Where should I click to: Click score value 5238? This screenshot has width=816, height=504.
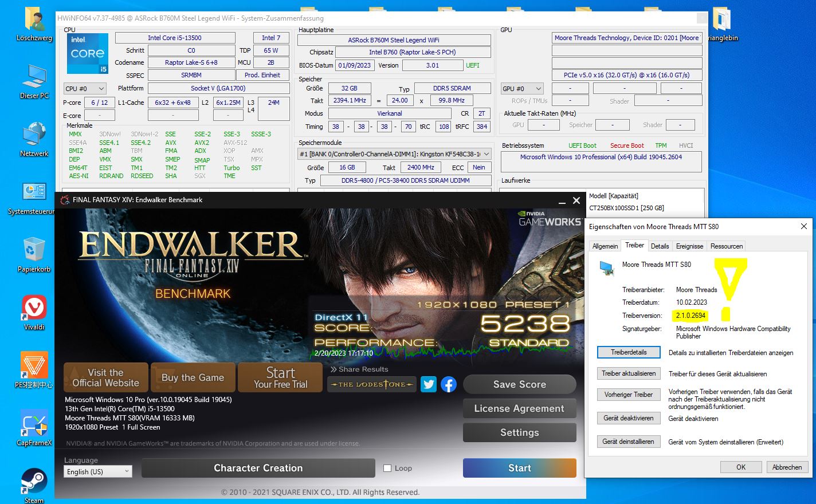click(x=525, y=324)
